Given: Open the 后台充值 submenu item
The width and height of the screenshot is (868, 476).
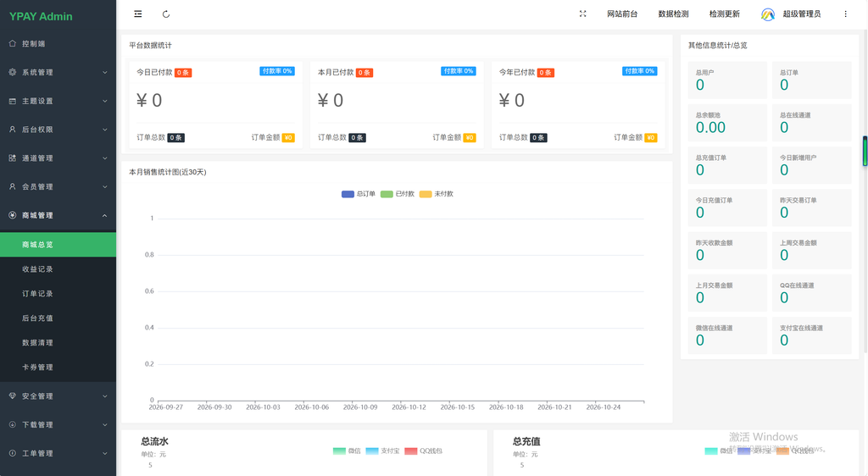Looking at the screenshot, I should coord(58,318).
